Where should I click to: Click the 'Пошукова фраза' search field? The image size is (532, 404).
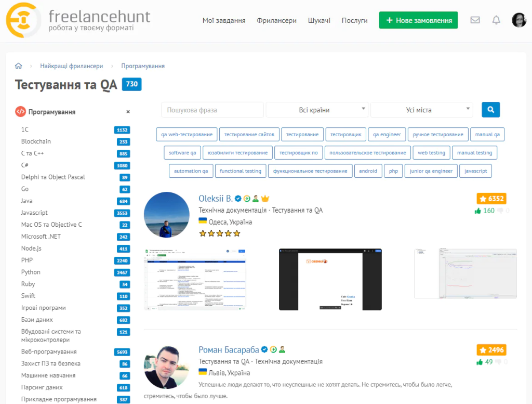coord(212,110)
